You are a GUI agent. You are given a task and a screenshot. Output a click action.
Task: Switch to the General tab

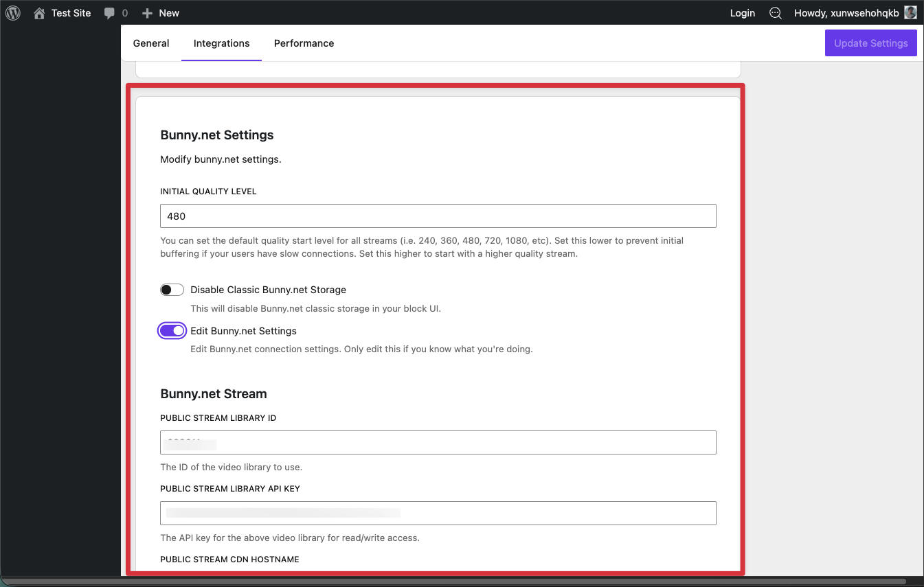[x=151, y=43]
